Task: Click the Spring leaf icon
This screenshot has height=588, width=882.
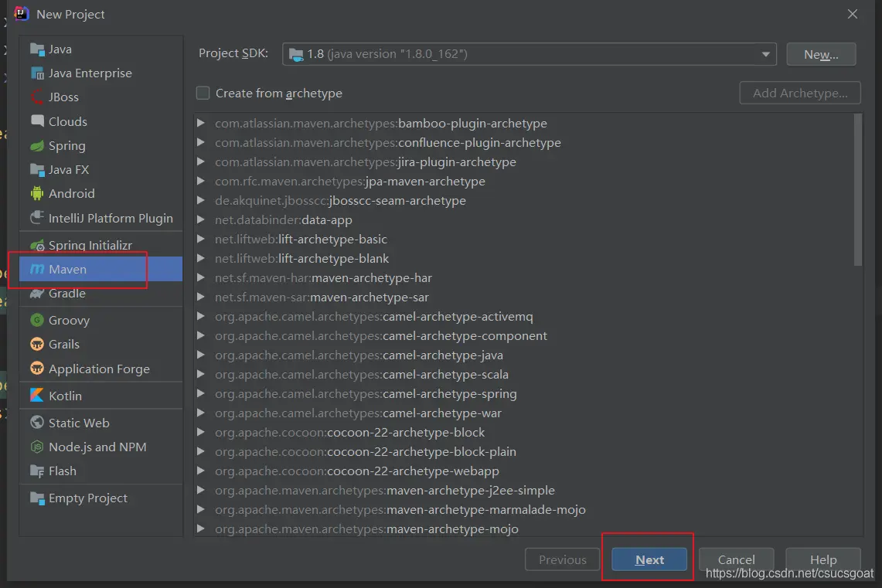Action: 37,146
